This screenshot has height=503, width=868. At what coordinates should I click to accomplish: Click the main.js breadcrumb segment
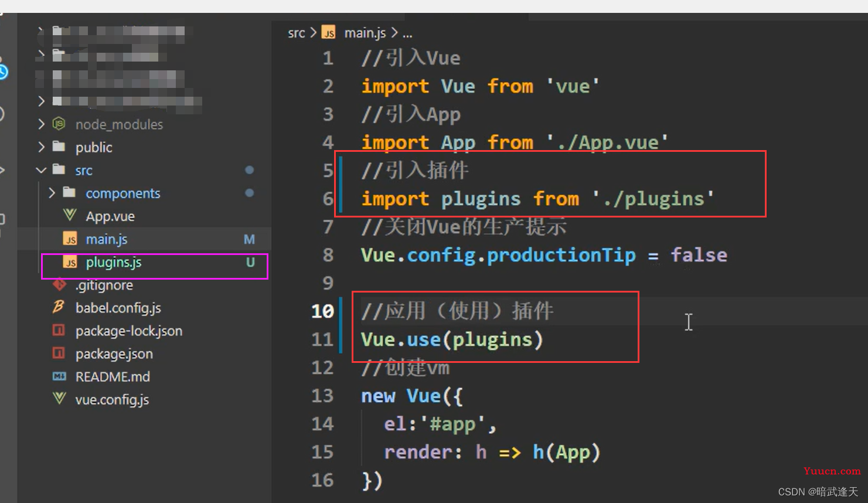coord(365,33)
